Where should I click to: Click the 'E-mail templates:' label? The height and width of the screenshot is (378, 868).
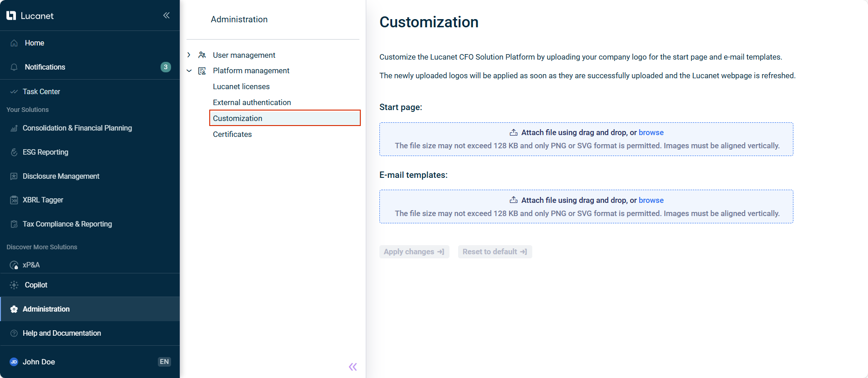(x=414, y=175)
